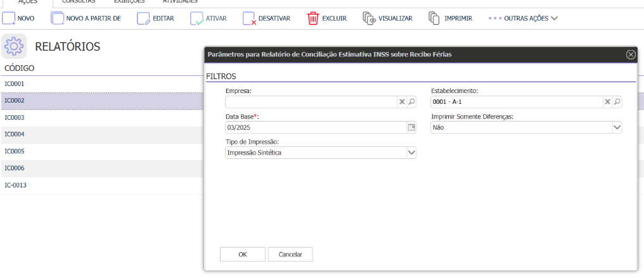
Task: Open the calendar picker for Data Base
Action: click(411, 127)
